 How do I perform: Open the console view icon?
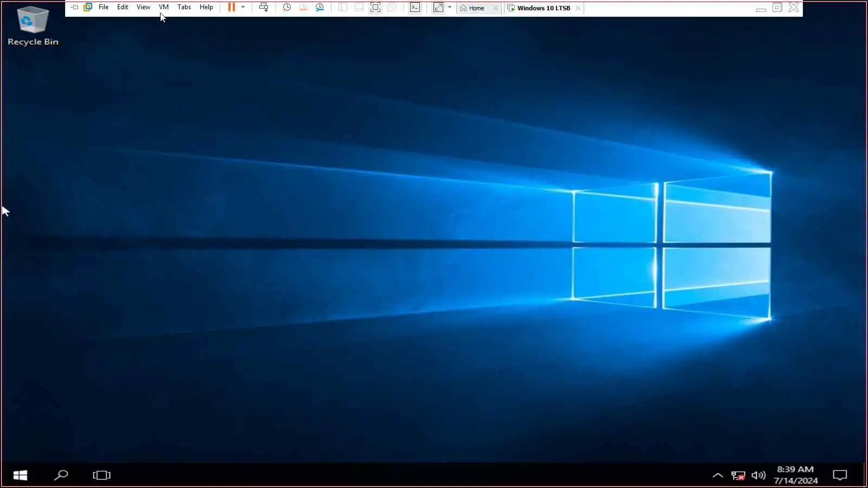[415, 7]
